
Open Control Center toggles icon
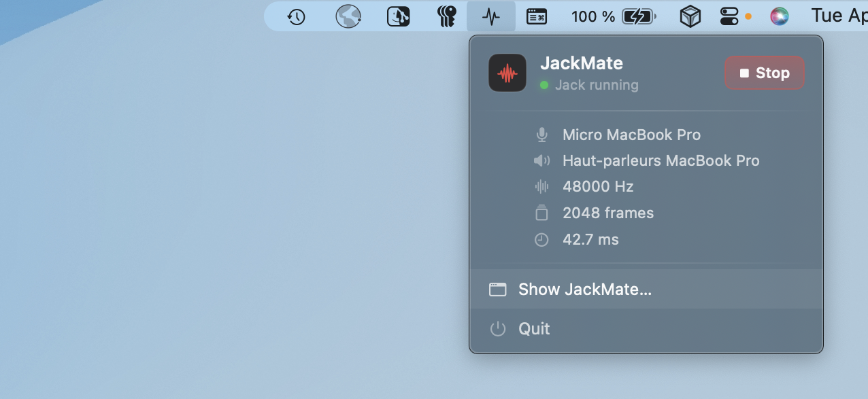[729, 17]
